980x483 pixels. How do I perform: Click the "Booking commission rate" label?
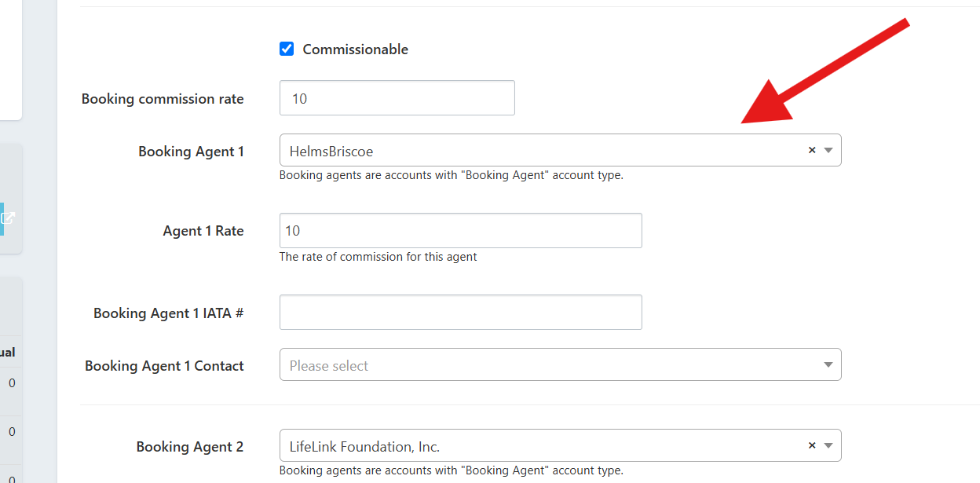coord(163,99)
